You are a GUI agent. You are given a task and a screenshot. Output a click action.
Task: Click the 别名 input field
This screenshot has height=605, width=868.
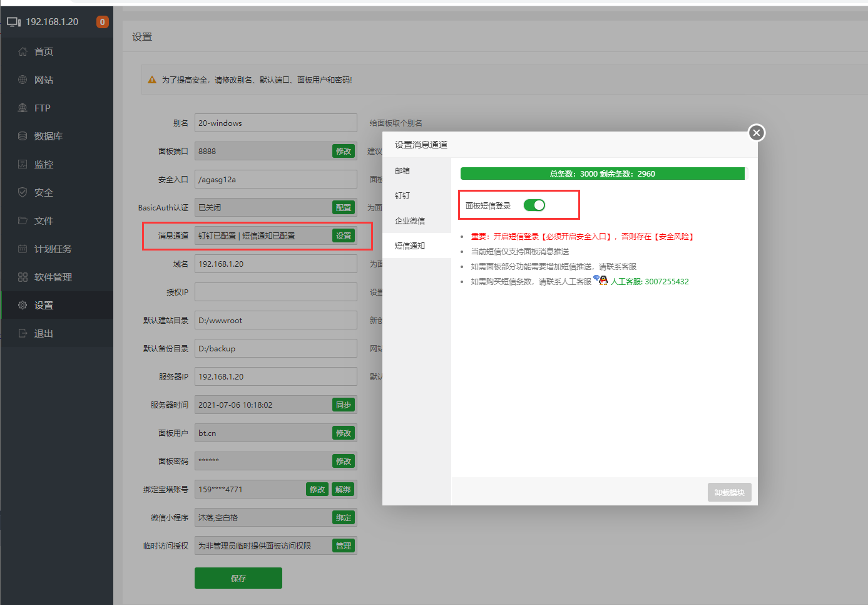[276, 123]
